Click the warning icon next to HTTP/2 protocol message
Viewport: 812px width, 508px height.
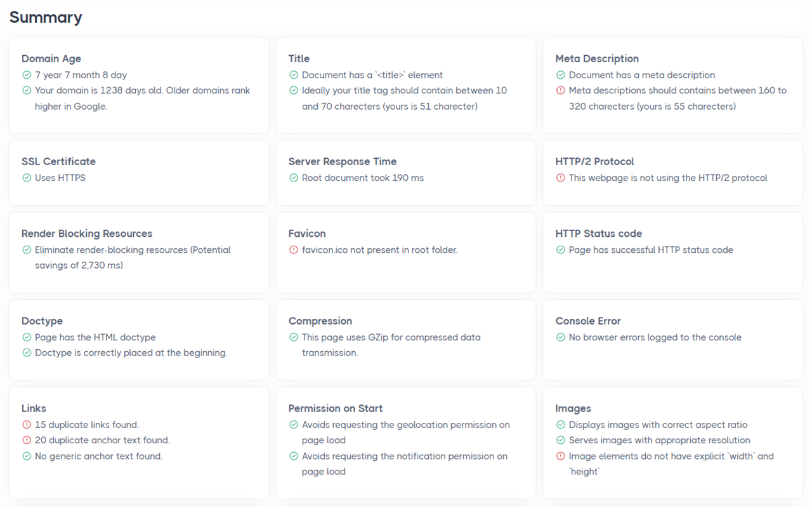point(560,178)
